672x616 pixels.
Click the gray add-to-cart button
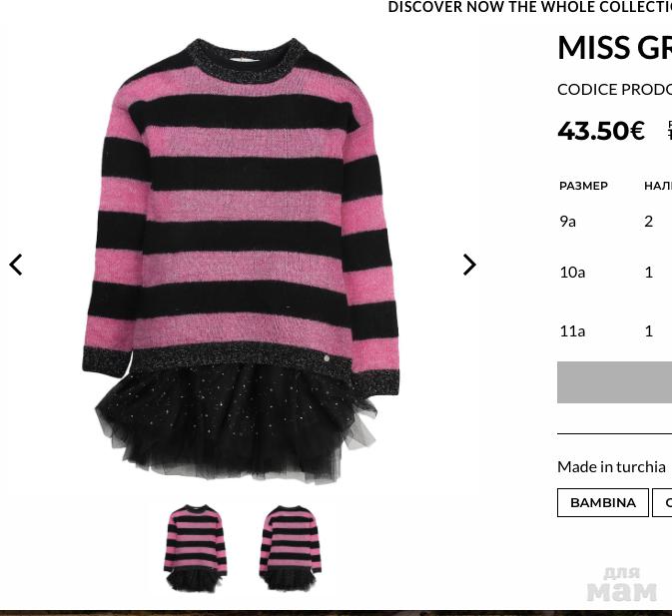coord(614,382)
